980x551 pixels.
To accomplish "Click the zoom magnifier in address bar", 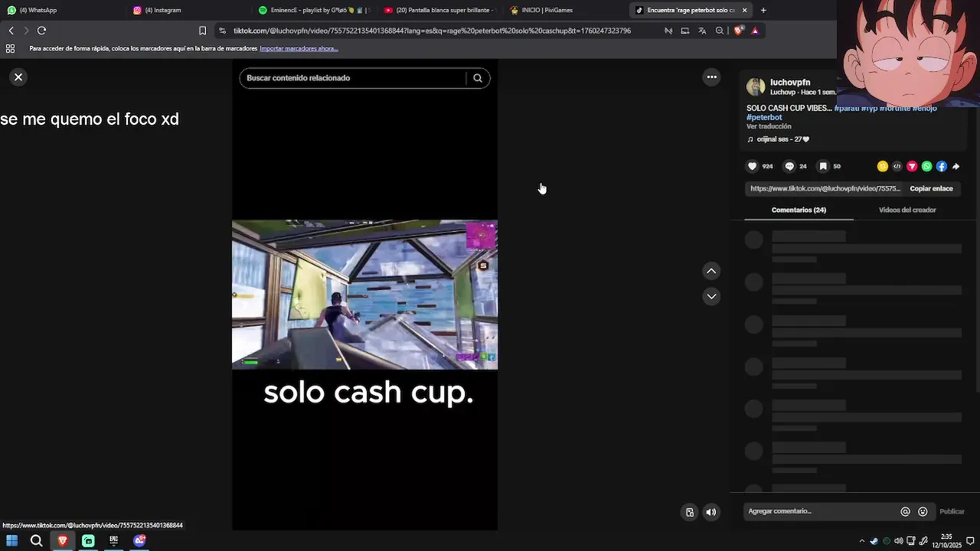I will coord(719,31).
